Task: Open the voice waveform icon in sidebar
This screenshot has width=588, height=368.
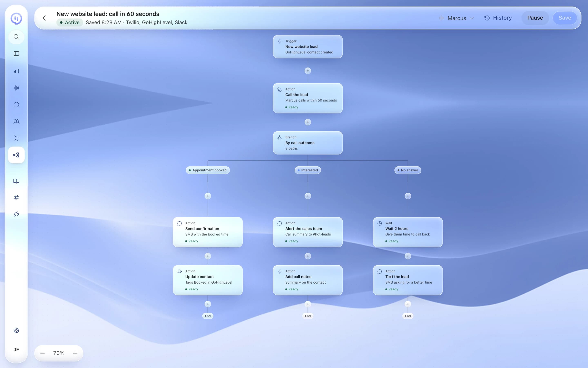Action: [x=16, y=88]
